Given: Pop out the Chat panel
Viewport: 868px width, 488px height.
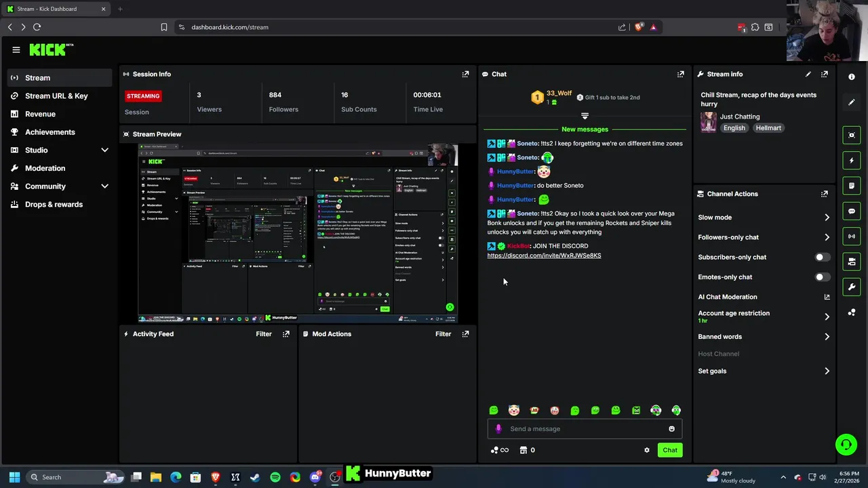Looking at the screenshot, I should pos(681,74).
